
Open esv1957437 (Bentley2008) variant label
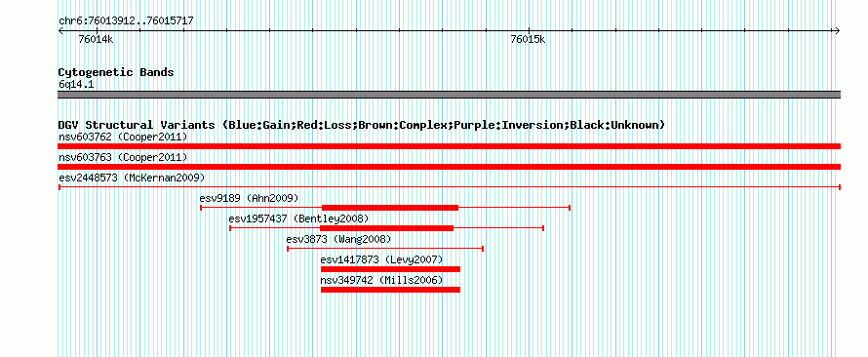point(298,218)
